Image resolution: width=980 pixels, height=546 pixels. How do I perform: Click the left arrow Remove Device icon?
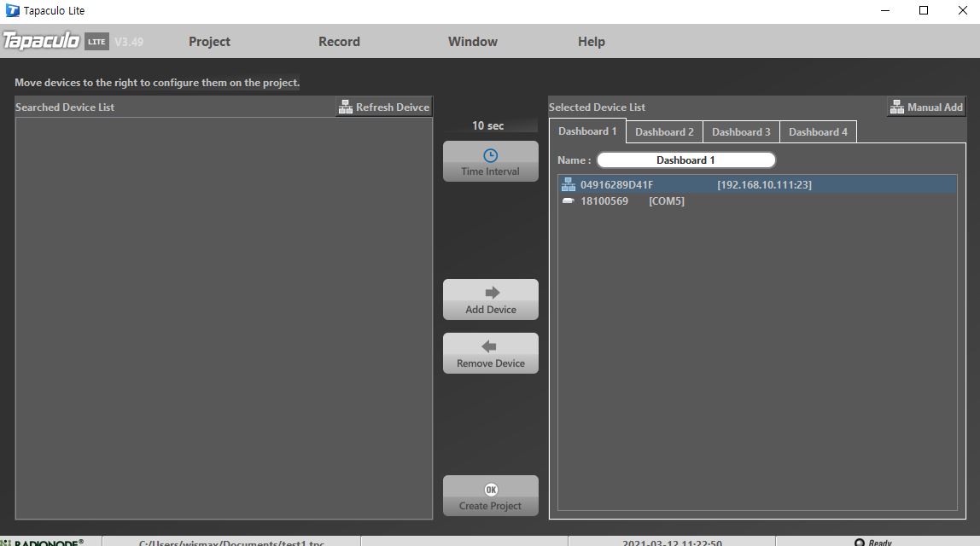pos(489,346)
